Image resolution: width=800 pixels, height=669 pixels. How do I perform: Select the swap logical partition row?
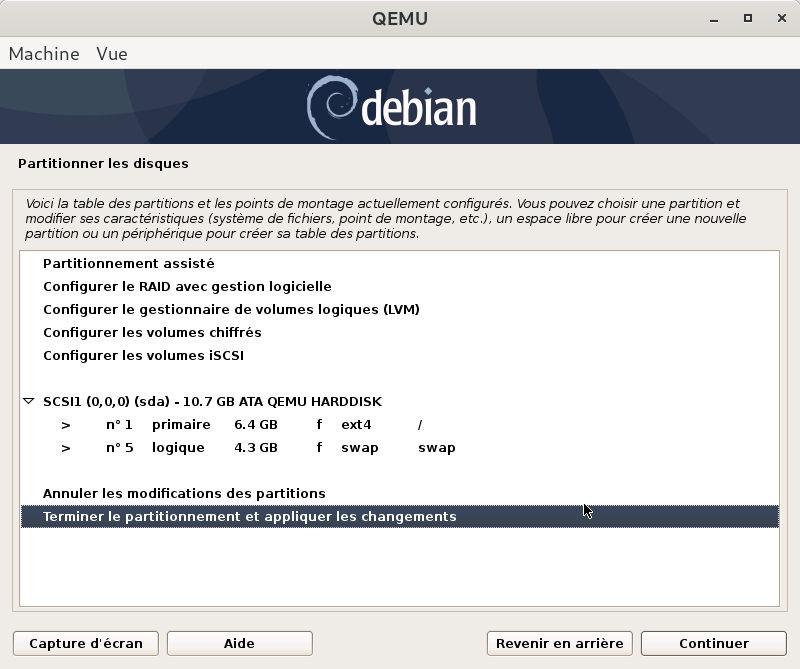coord(260,448)
